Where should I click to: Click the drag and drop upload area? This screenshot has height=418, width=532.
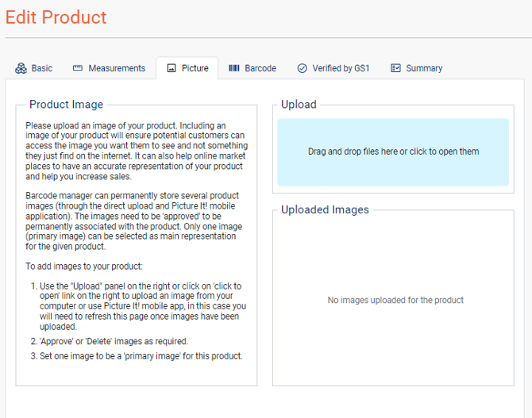pyautogui.click(x=393, y=151)
